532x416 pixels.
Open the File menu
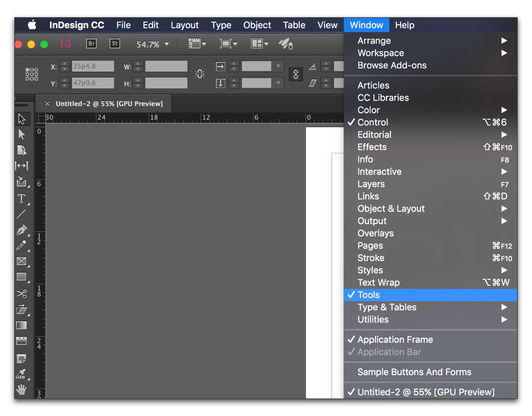124,25
